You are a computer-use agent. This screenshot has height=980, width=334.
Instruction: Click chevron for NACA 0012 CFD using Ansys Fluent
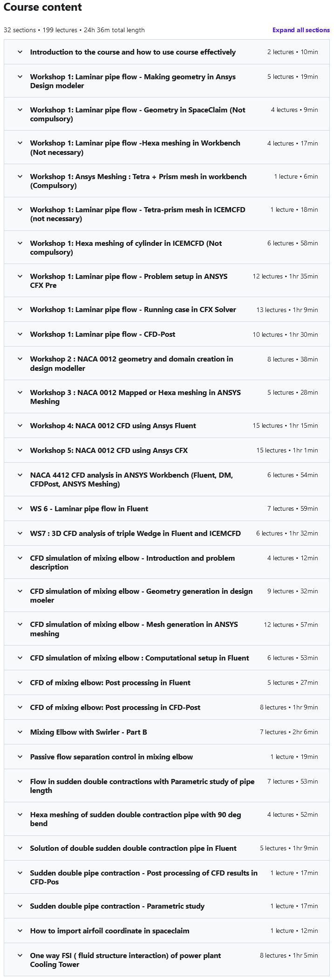click(x=20, y=425)
